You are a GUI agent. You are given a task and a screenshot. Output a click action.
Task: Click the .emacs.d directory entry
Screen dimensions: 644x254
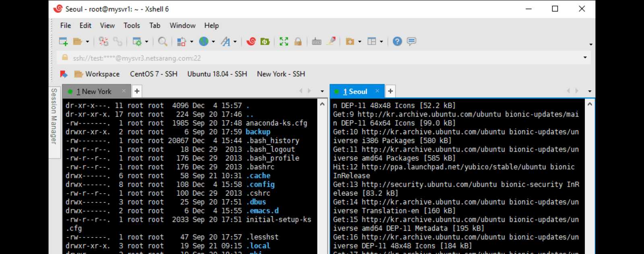pyautogui.click(x=262, y=211)
